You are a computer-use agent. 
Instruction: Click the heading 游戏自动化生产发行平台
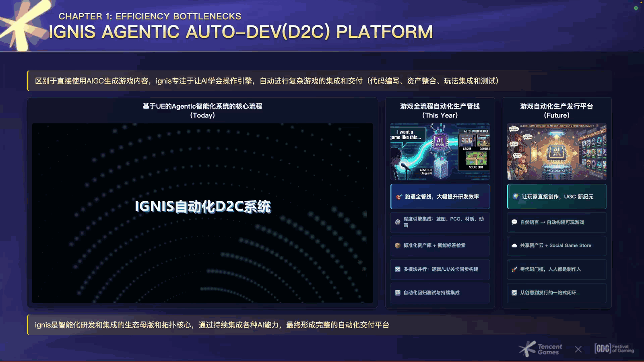point(557,106)
